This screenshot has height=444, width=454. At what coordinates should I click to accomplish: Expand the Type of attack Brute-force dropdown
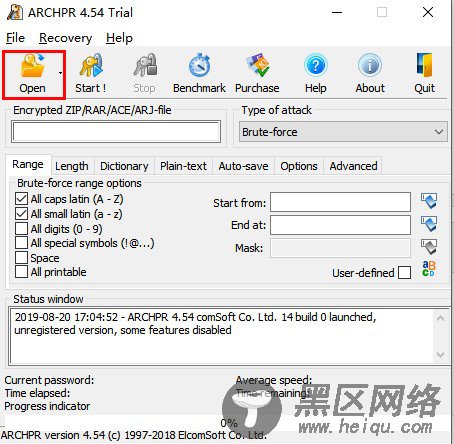tap(343, 132)
